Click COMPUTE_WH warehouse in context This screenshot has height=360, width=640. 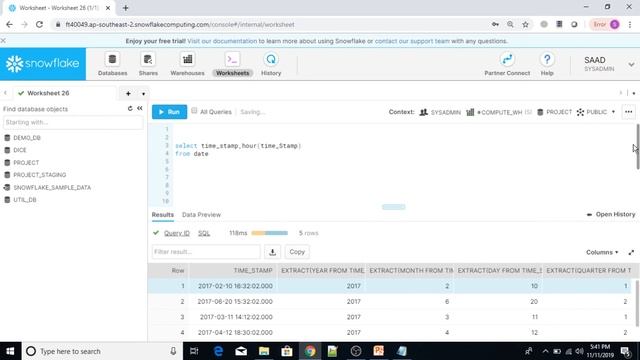[498, 112]
